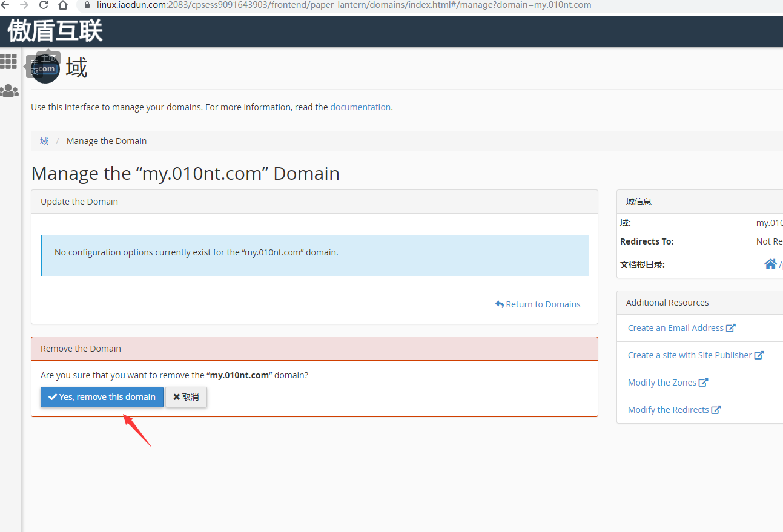This screenshot has width=783, height=532.
Task: Open the documentation link
Action: point(360,107)
